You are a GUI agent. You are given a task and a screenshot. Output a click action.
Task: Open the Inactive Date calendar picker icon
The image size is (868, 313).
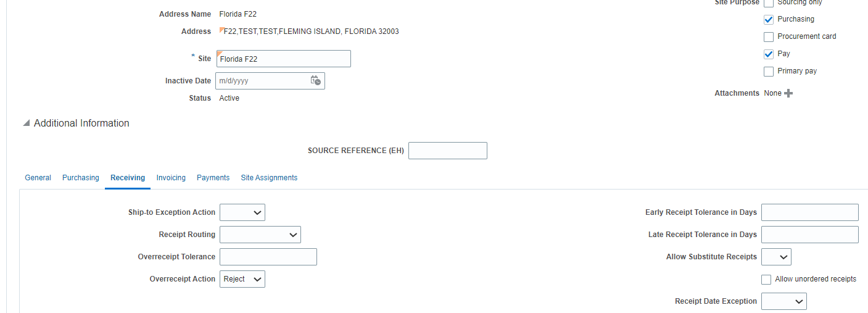pos(315,81)
